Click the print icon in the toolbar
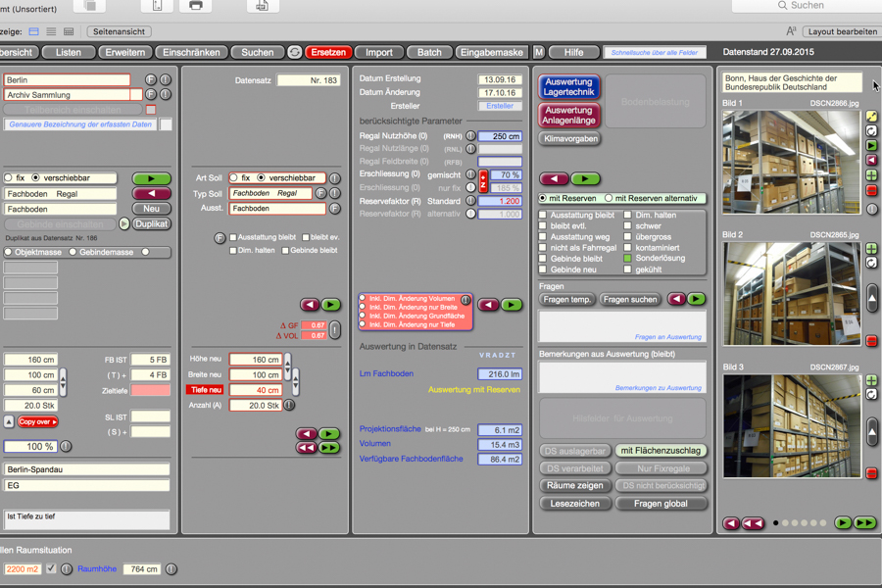Screen dimensions: 882x588 pyautogui.click(x=195, y=6)
